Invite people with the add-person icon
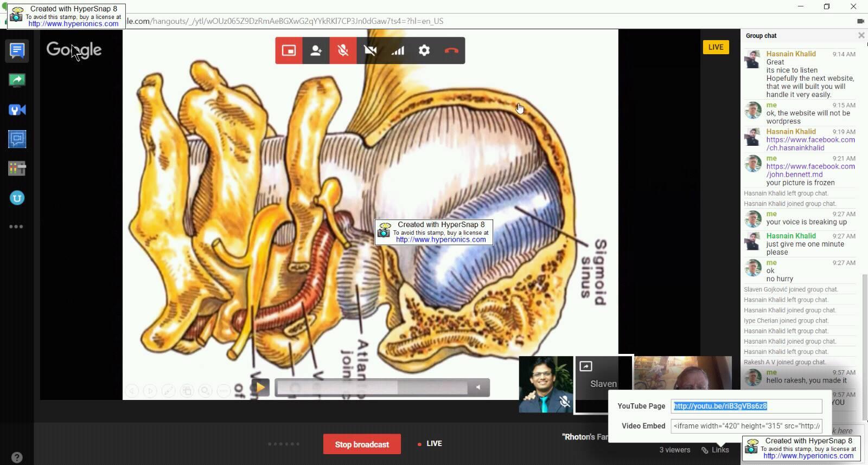Viewport: 868px width, 465px height. click(x=316, y=50)
